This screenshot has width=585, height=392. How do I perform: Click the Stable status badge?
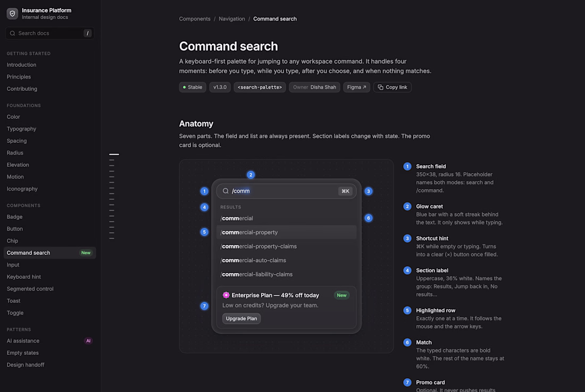pyautogui.click(x=193, y=87)
